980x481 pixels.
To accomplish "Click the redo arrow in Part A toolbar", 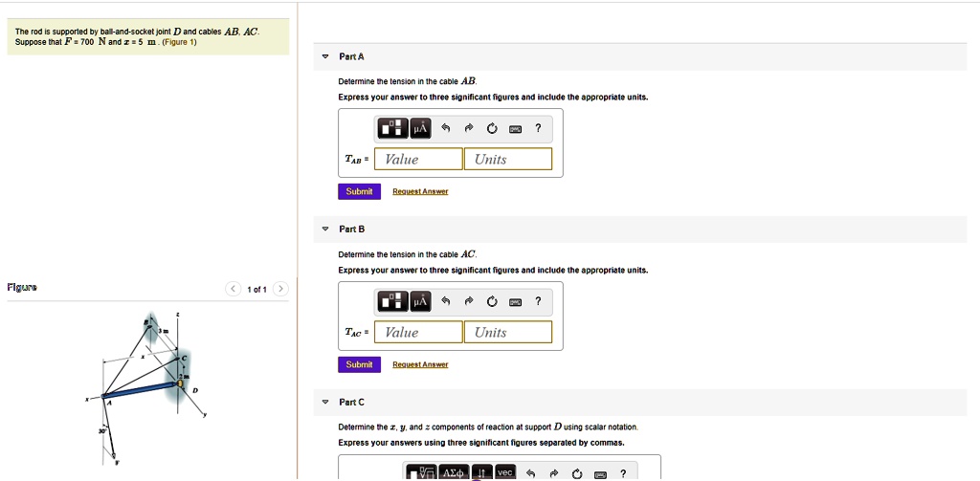I will [469, 128].
